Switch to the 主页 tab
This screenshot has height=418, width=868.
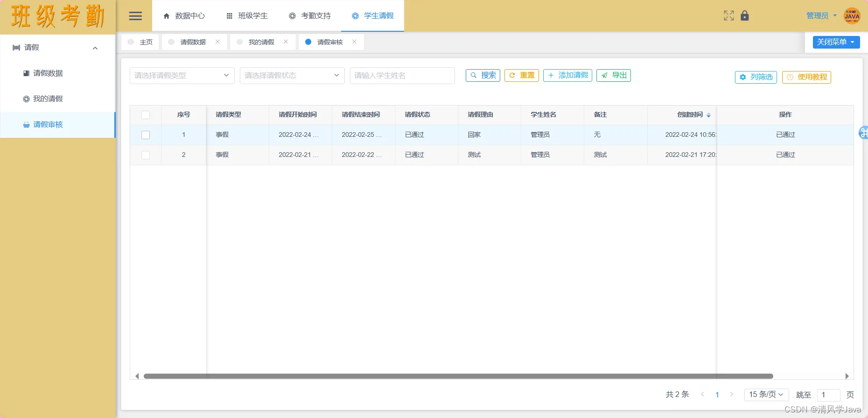click(140, 42)
